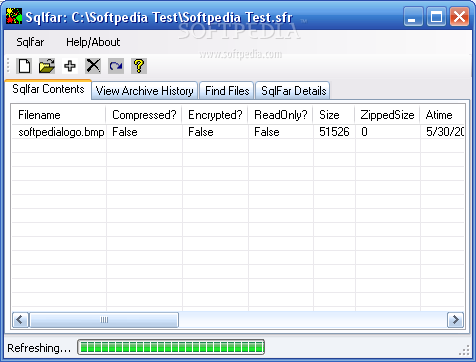Open the SqlFar Details tab
Image resolution: width=476 pixels, height=362 pixels.
[293, 91]
